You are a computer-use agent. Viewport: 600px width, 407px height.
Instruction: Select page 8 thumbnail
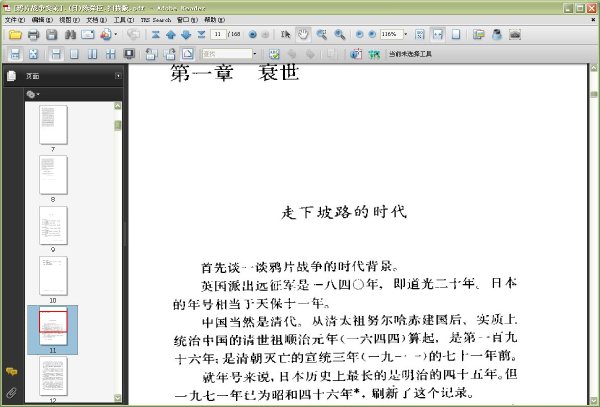[x=53, y=175]
